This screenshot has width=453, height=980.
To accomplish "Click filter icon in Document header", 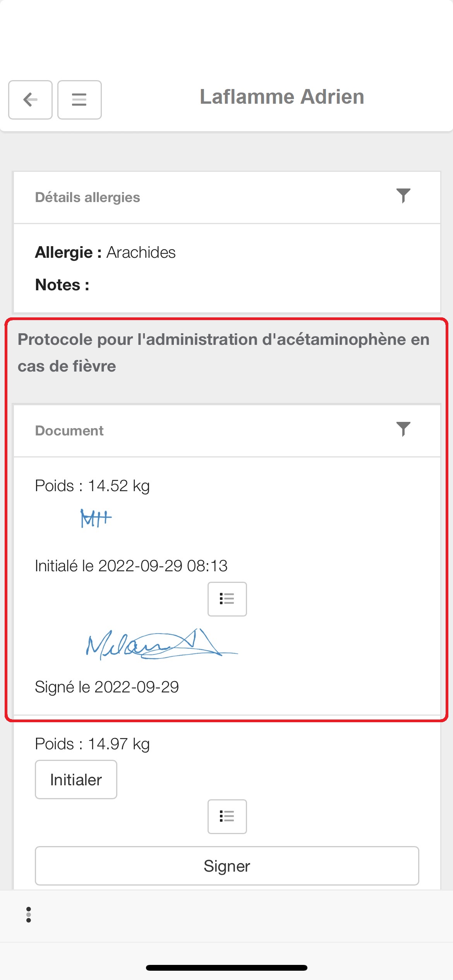I will 403,429.
